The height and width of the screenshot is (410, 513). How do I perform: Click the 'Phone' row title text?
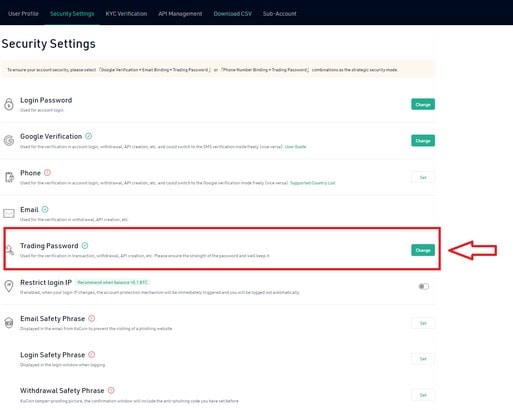(30, 173)
